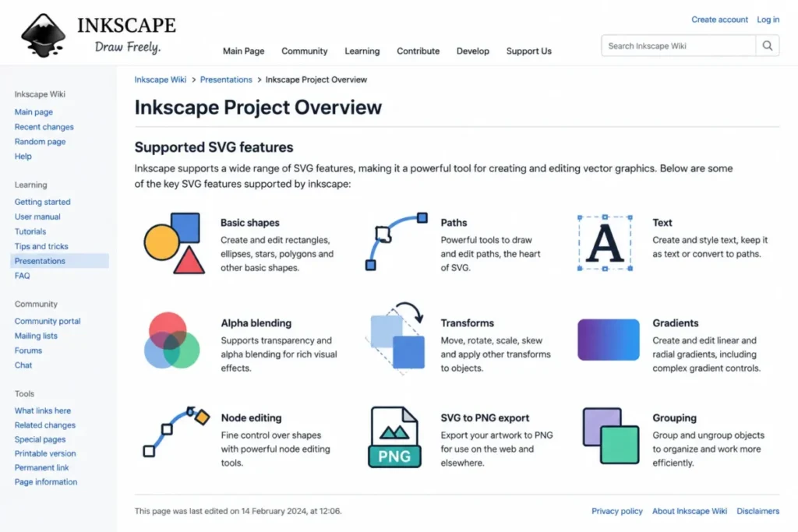Open the Contribute nav menu
Image resolution: width=798 pixels, height=532 pixels.
tap(418, 51)
